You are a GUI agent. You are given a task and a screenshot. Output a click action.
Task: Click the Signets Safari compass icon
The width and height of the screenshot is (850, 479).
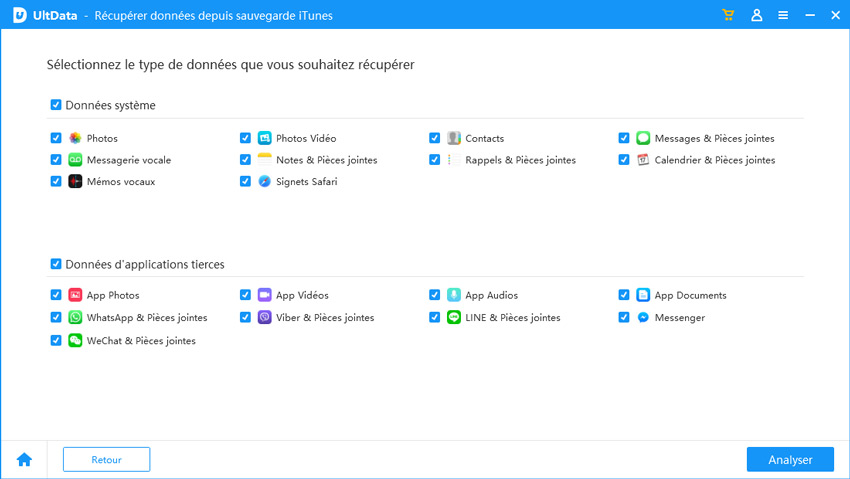point(264,181)
